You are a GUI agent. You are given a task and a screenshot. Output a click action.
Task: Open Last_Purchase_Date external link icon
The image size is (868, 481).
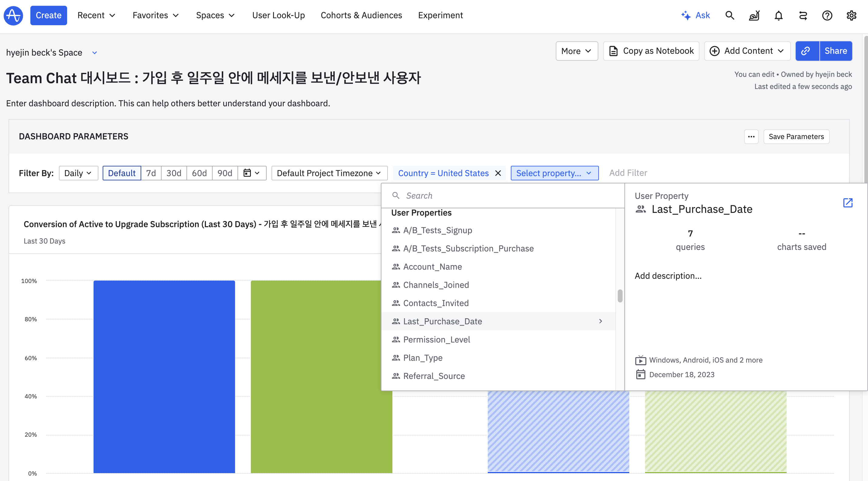[848, 203]
